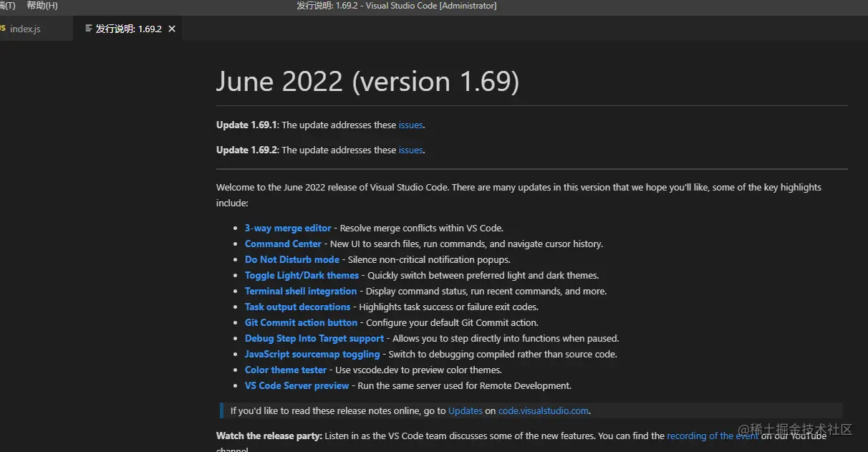Click the window title text in title bar
Viewport: 868px width, 452px height.
(397, 6)
